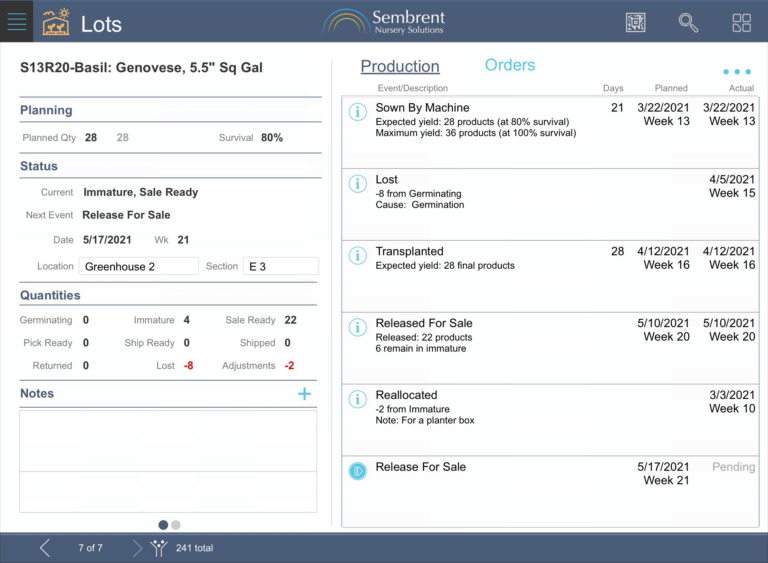
Task: Edit the Section field E 3
Action: pos(280,266)
